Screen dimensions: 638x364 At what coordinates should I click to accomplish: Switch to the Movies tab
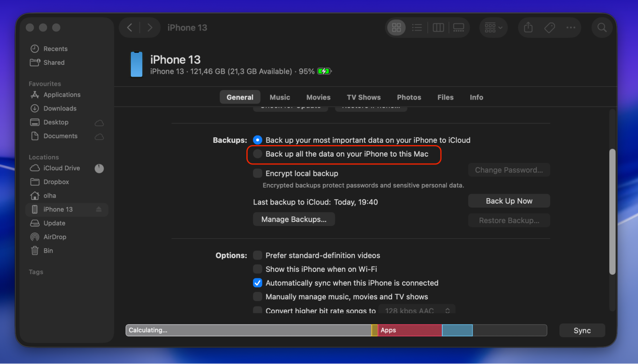[x=319, y=97]
